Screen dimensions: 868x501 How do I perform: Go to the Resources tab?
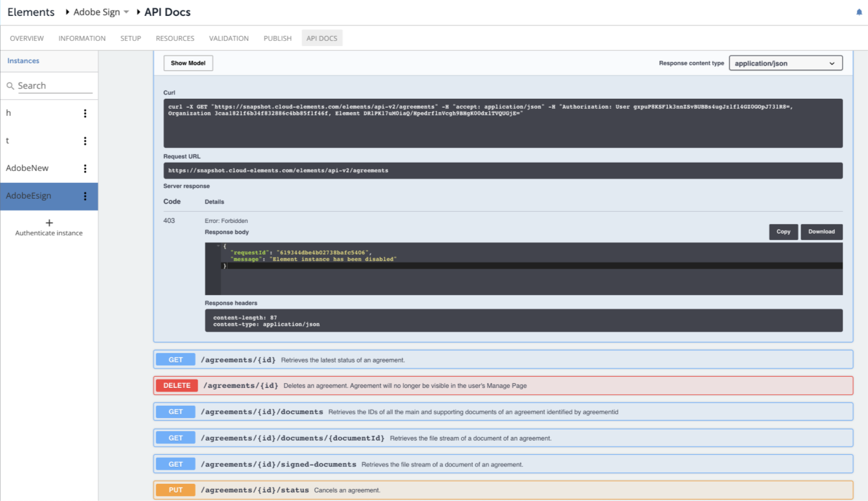175,38
